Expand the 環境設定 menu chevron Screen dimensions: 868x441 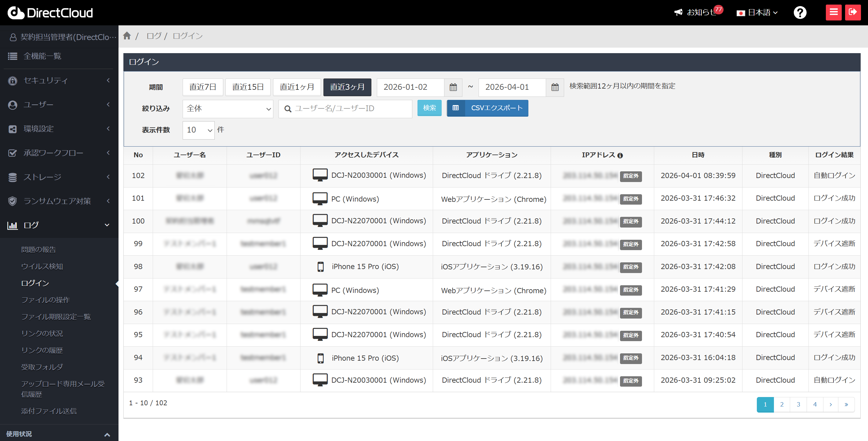pyautogui.click(x=108, y=128)
